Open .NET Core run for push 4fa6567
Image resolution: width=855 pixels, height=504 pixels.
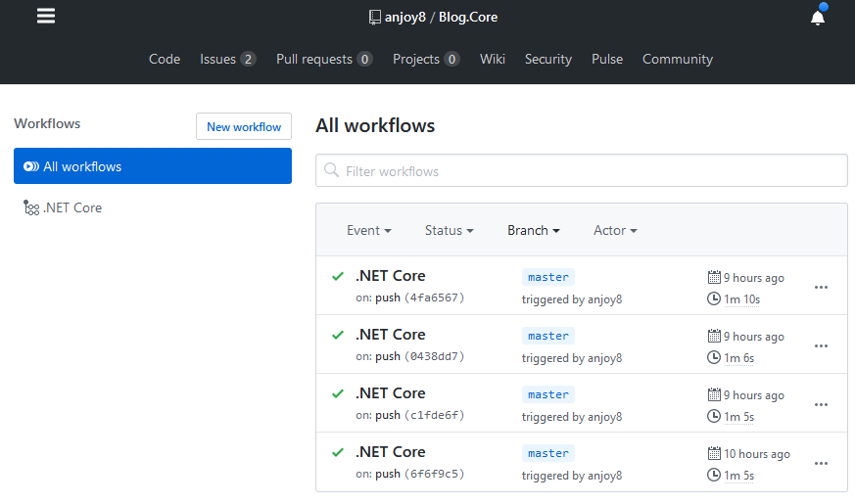pos(391,276)
